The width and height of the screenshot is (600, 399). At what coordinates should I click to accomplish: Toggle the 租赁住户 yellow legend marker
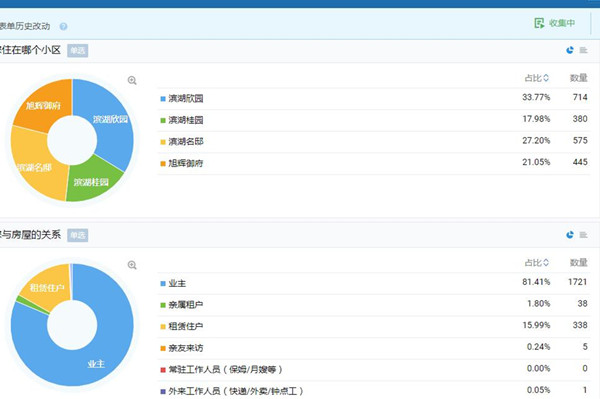[163, 327]
